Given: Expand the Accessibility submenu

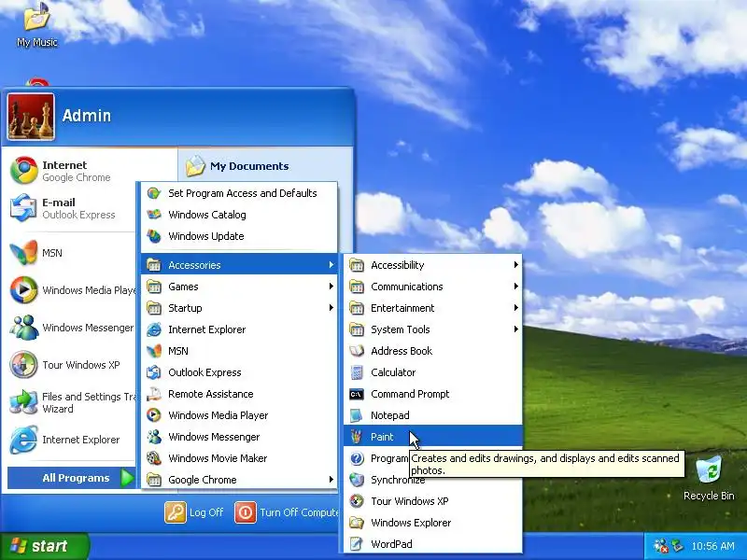Looking at the screenshot, I should click(x=433, y=265).
